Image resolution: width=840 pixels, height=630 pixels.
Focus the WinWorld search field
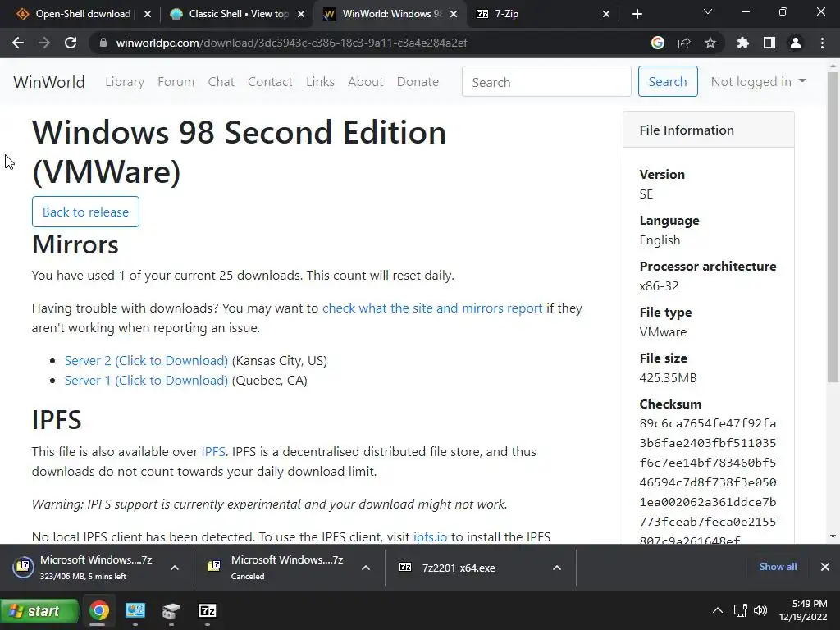point(546,81)
